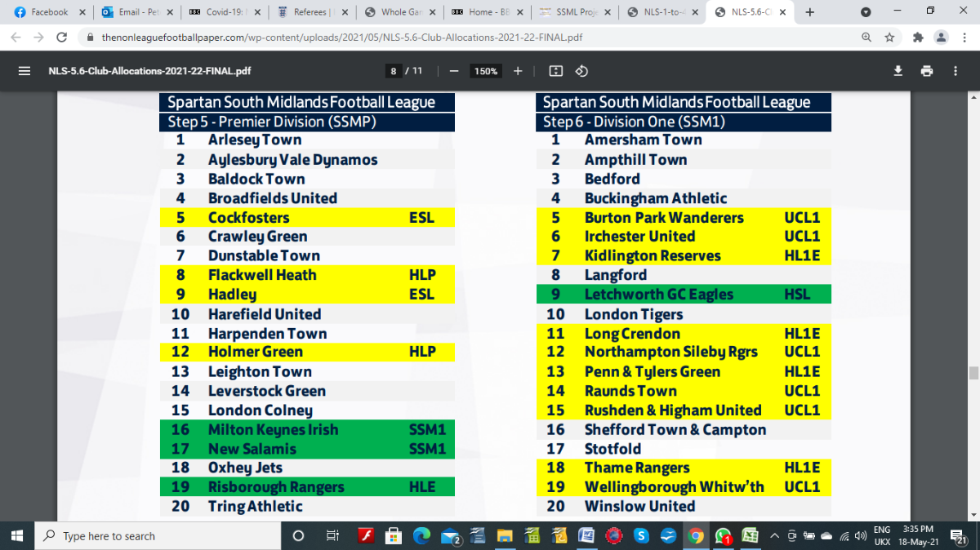Open the Windows Start menu
Viewport: 980px width, 550px height.
(18, 536)
